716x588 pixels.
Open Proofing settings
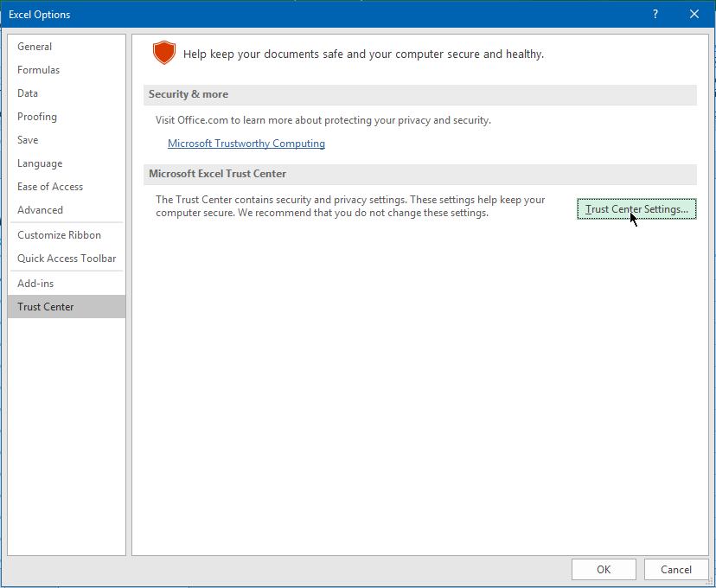(x=67, y=117)
